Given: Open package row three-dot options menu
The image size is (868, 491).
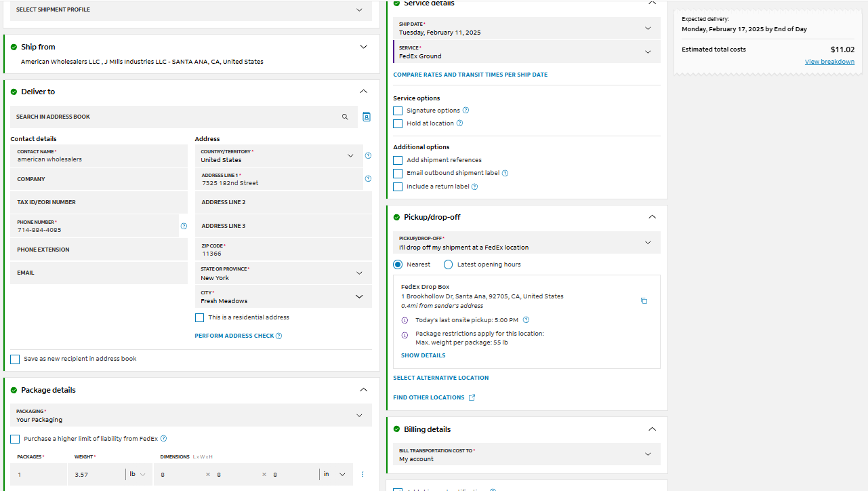Looking at the screenshot, I should coord(363,474).
